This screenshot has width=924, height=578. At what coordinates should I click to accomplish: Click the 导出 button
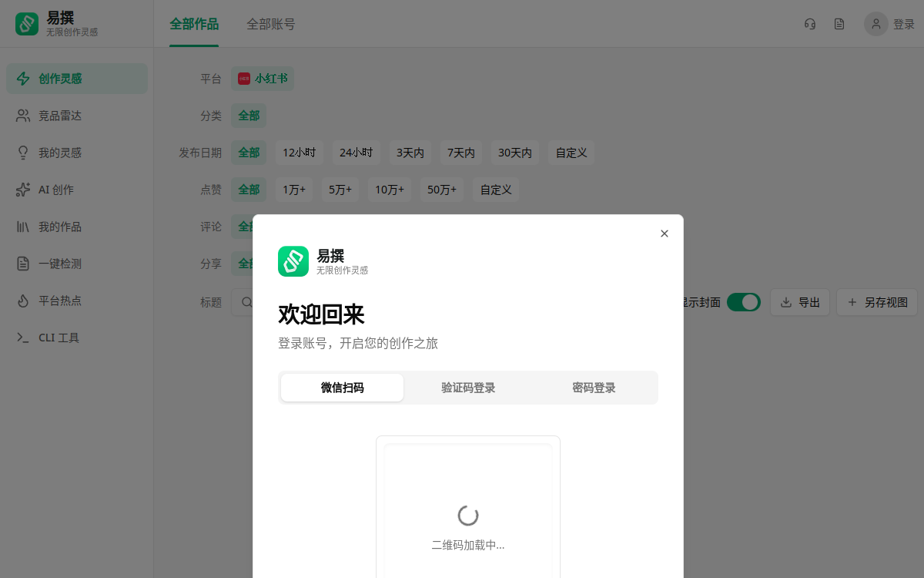pyautogui.click(x=800, y=302)
